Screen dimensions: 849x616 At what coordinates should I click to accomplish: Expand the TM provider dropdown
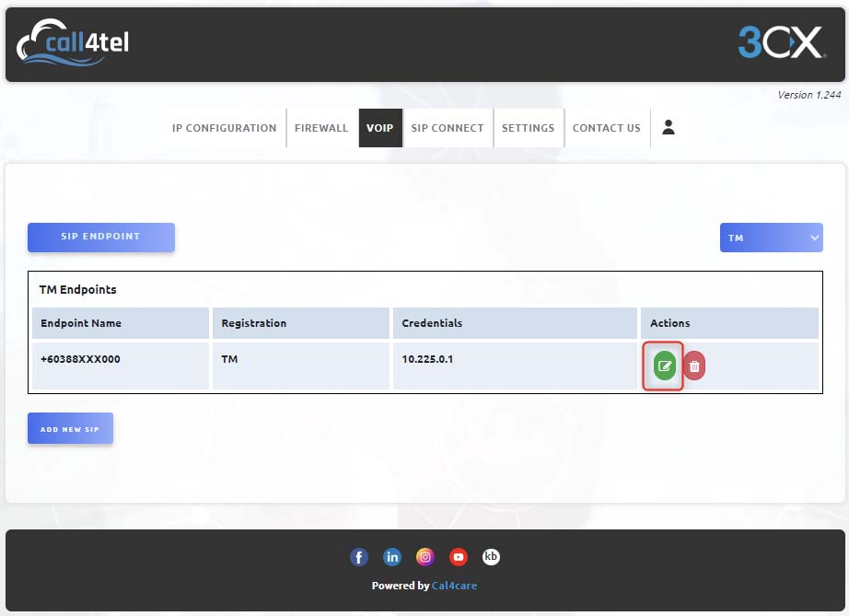(x=771, y=238)
